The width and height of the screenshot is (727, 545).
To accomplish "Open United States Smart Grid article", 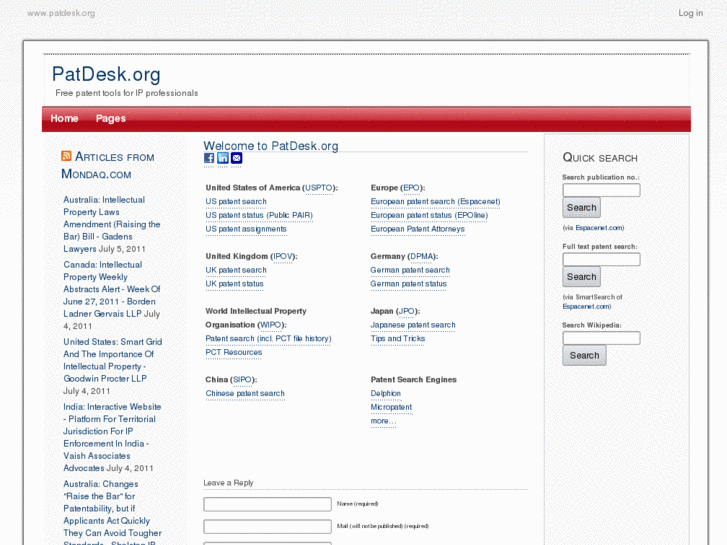I will point(113,360).
